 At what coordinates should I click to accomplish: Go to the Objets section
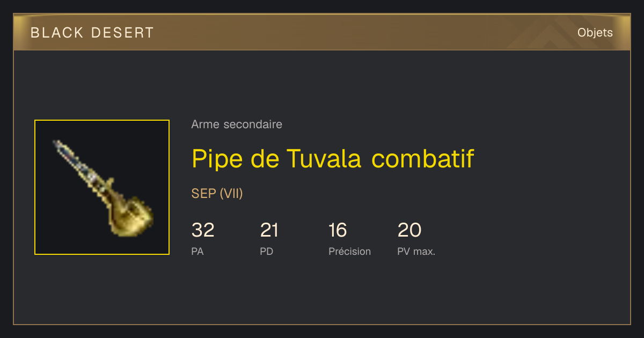click(x=595, y=33)
